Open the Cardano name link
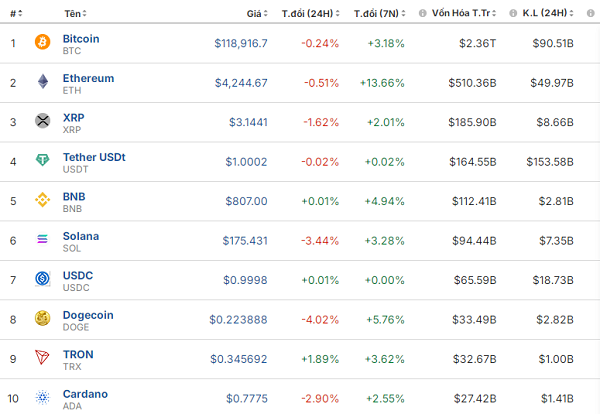 click(x=85, y=394)
